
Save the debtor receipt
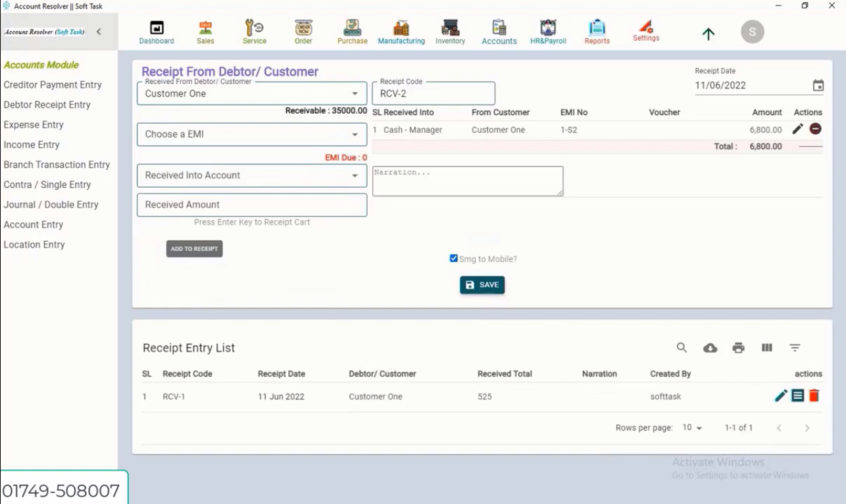tap(482, 285)
